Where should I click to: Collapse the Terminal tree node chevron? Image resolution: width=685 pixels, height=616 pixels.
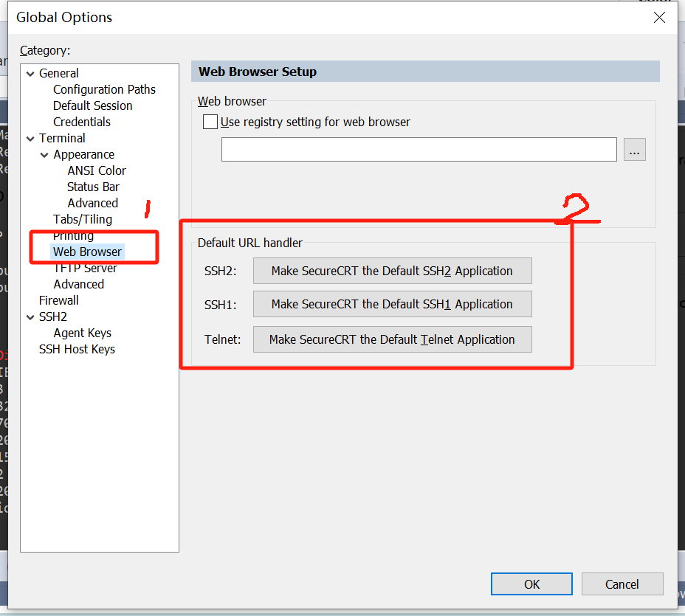click(x=30, y=139)
